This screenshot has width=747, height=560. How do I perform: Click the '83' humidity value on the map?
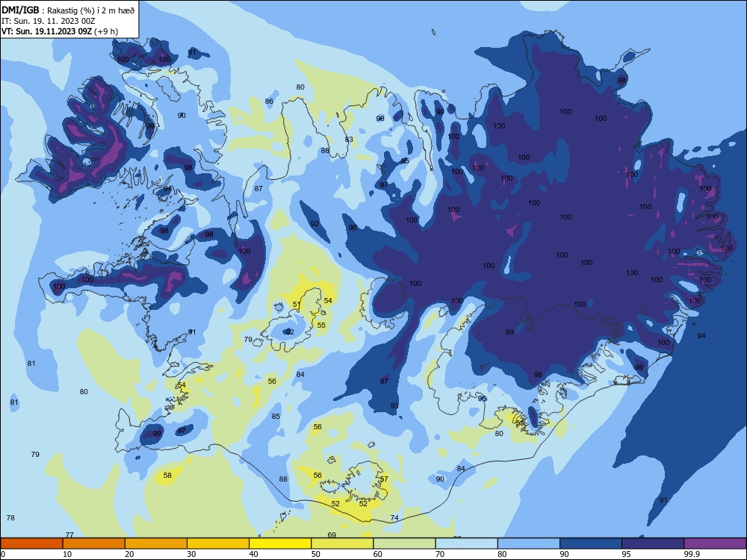click(349, 140)
